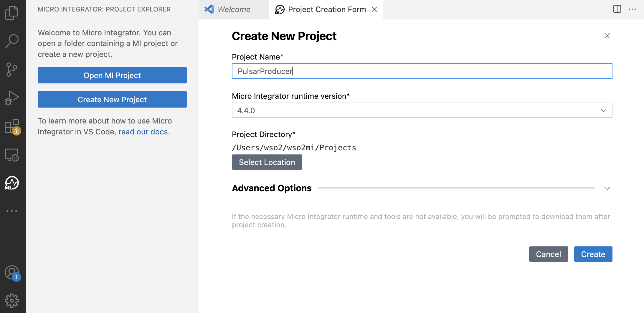Click the Create button
The image size is (644, 313).
click(x=593, y=254)
